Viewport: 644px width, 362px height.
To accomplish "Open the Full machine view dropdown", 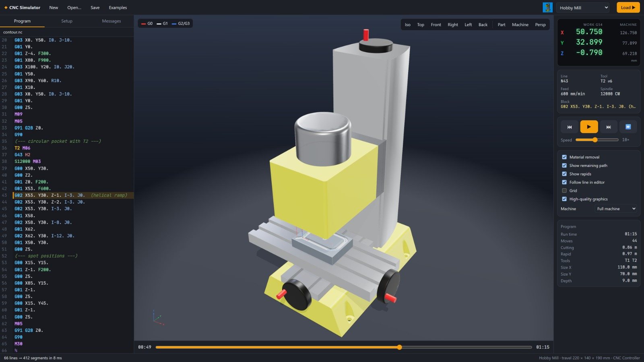I will pos(616,209).
